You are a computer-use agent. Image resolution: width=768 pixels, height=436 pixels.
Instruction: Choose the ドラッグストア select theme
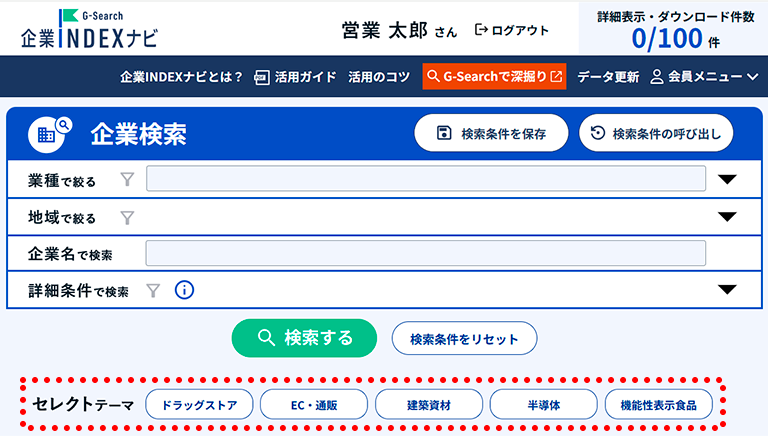[199, 405]
